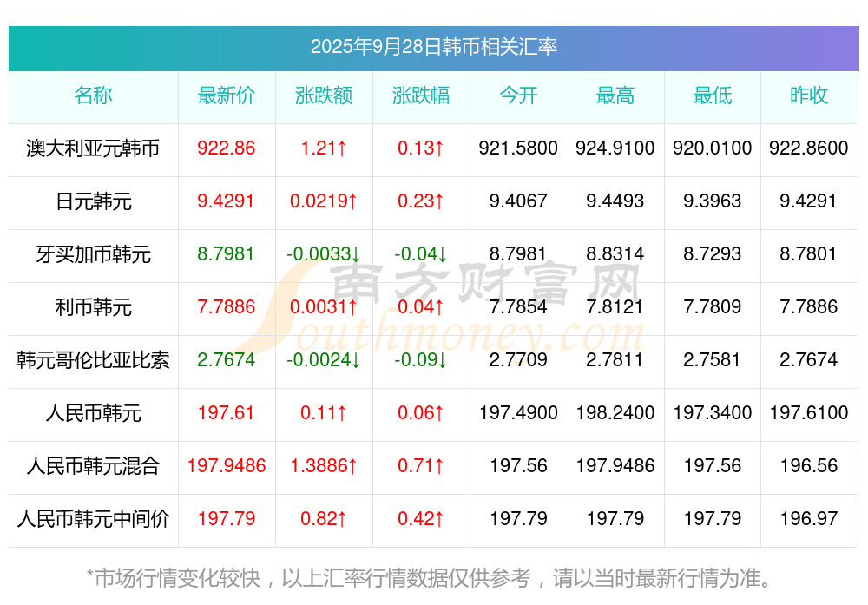Click latest price 2.7674 in green
This screenshot has width=868, height=605.
(x=226, y=360)
